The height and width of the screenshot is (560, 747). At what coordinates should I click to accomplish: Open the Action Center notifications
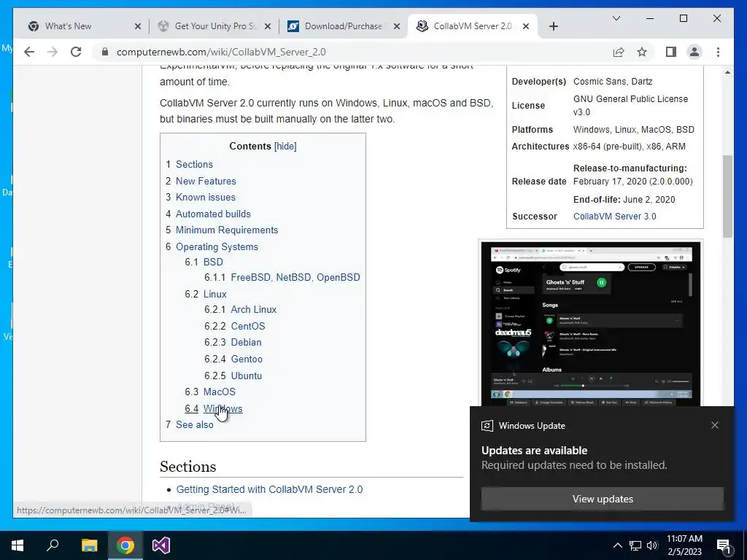point(724,545)
